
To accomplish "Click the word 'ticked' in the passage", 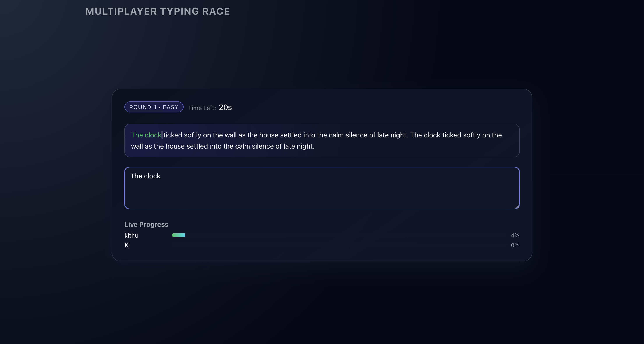I will pos(173,135).
